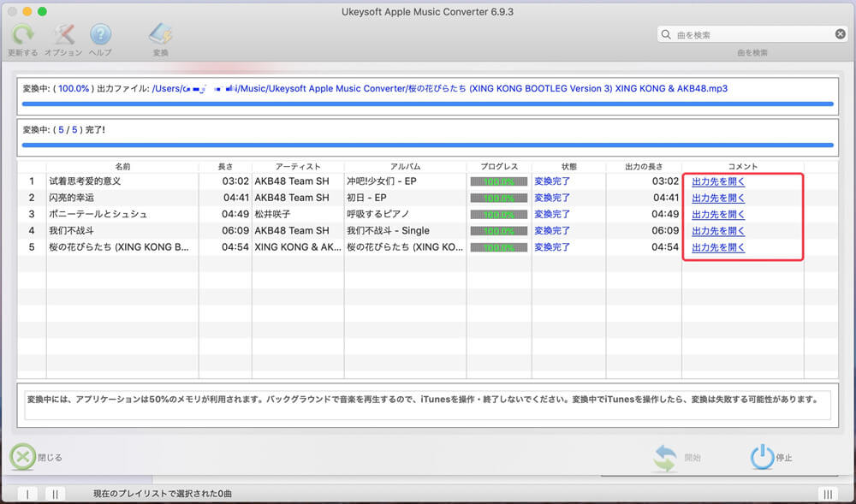Click the green refresh (更新する) icon
The width and height of the screenshot is (856, 504).
(x=23, y=35)
